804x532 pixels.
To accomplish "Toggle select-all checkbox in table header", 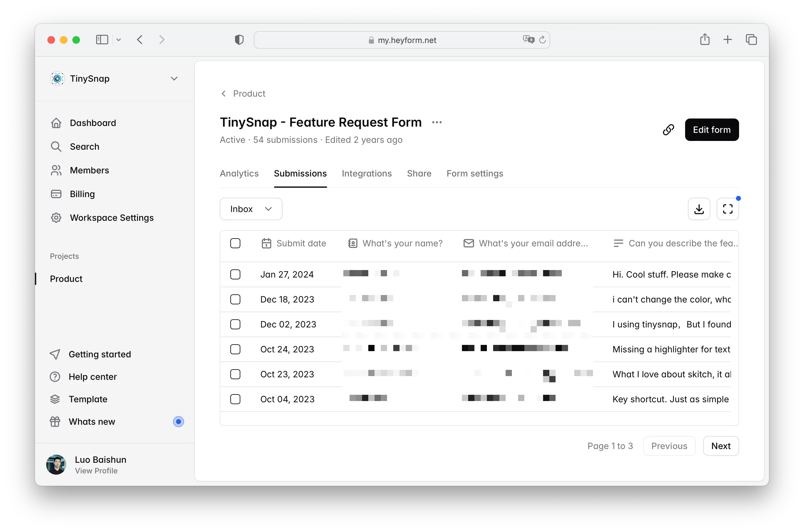I will (x=235, y=243).
